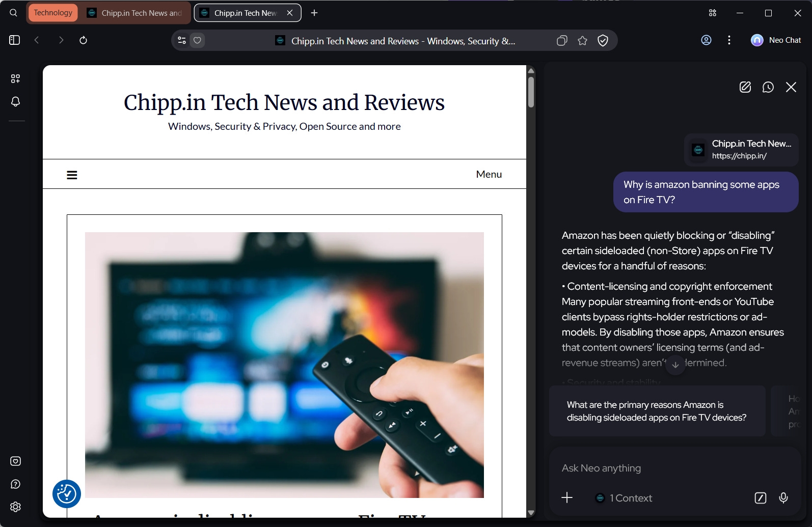Open notifications bell in left sidebar
Screen dimensions: 812x527
pyautogui.click(x=16, y=102)
